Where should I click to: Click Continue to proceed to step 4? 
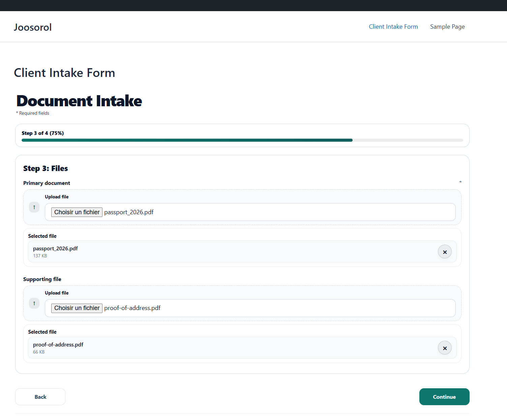444,397
